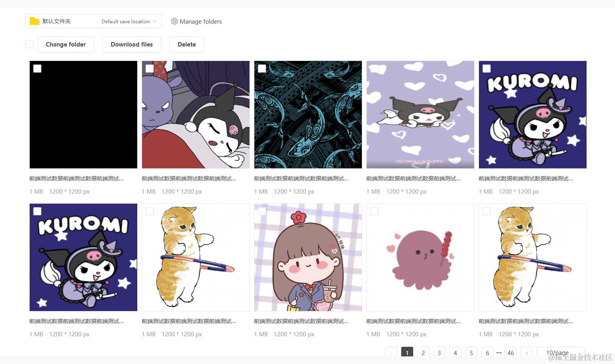The image size is (615, 364).
Task: Check the box on sleeping Kuromi image
Action: point(150,69)
